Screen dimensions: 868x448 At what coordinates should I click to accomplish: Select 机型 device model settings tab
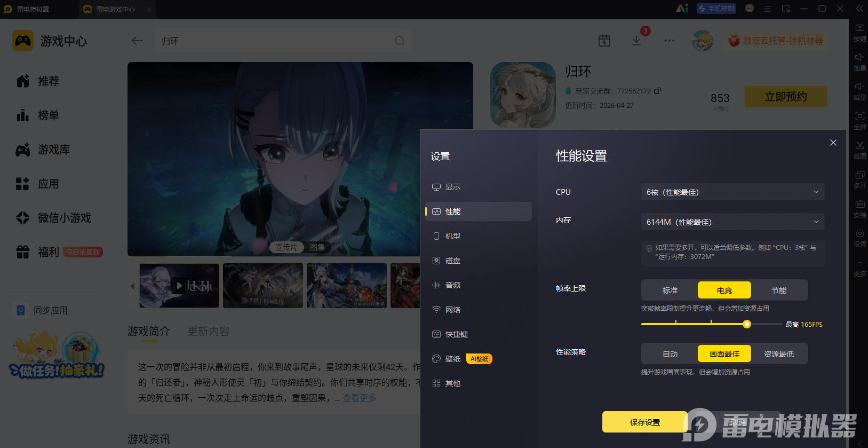tap(479, 236)
